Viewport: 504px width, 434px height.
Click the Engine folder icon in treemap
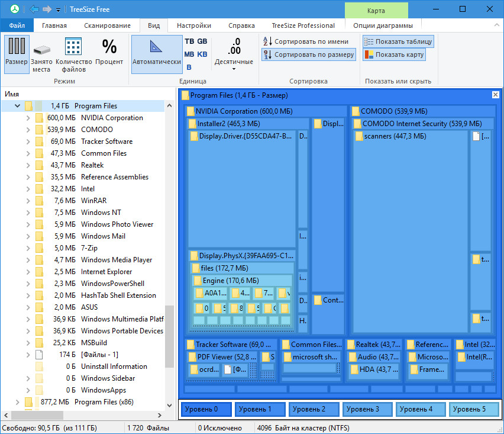click(198, 281)
